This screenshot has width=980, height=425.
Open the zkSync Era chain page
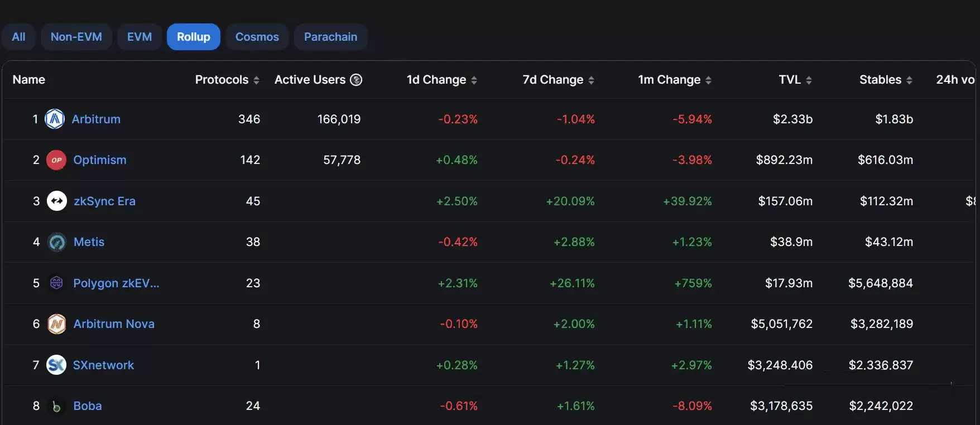pyautogui.click(x=104, y=201)
